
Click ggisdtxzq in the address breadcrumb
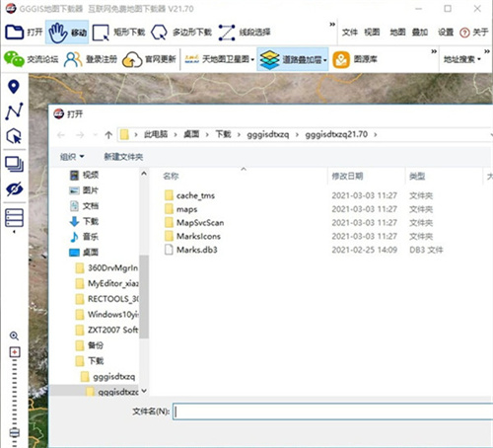pyautogui.click(x=268, y=134)
